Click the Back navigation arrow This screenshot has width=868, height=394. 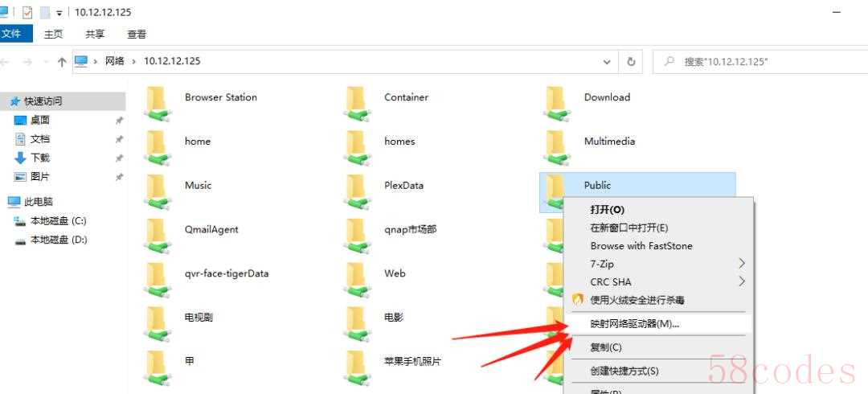click(x=5, y=62)
